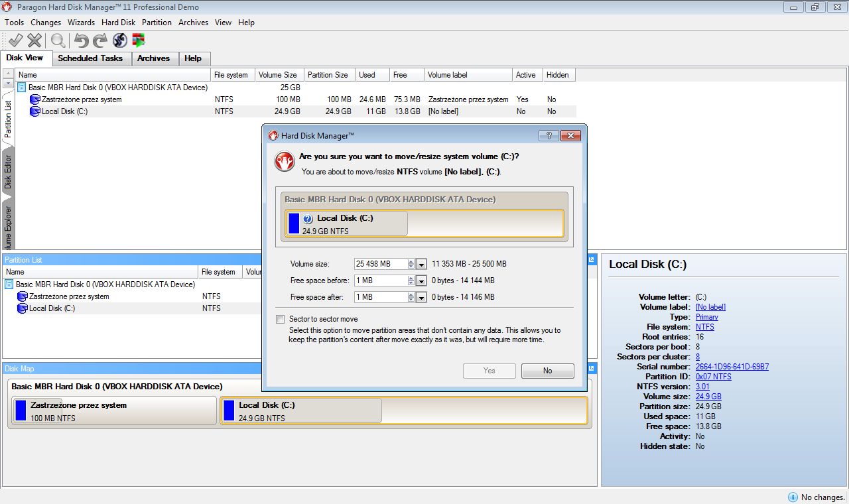Screen dimensions: 849x504
Task: Switch to the Help tab
Action: pyautogui.click(x=193, y=58)
